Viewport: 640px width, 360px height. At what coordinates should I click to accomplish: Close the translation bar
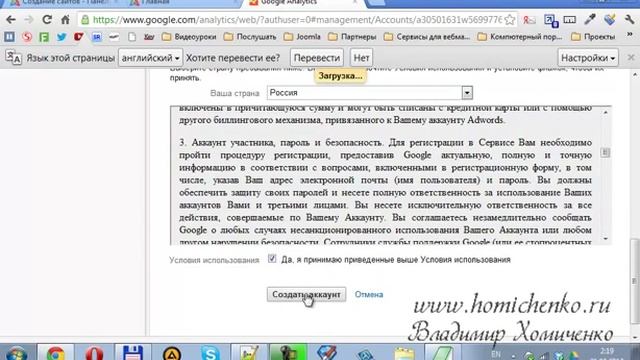tap(631, 58)
